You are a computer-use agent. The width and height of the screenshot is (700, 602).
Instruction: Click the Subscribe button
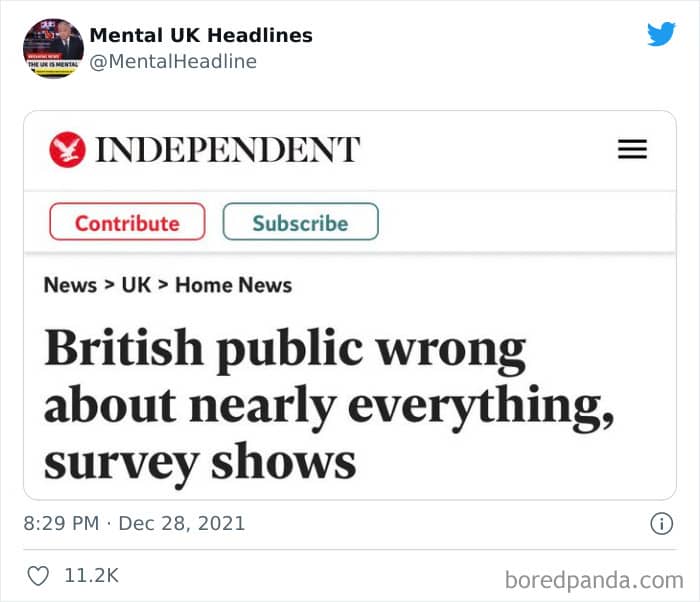(x=300, y=222)
